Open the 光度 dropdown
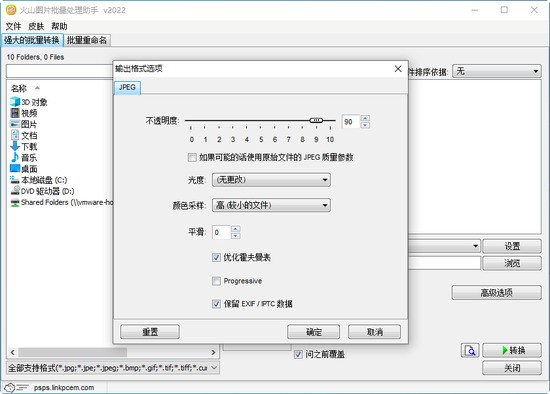The height and width of the screenshot is (394, 550). 271,180
